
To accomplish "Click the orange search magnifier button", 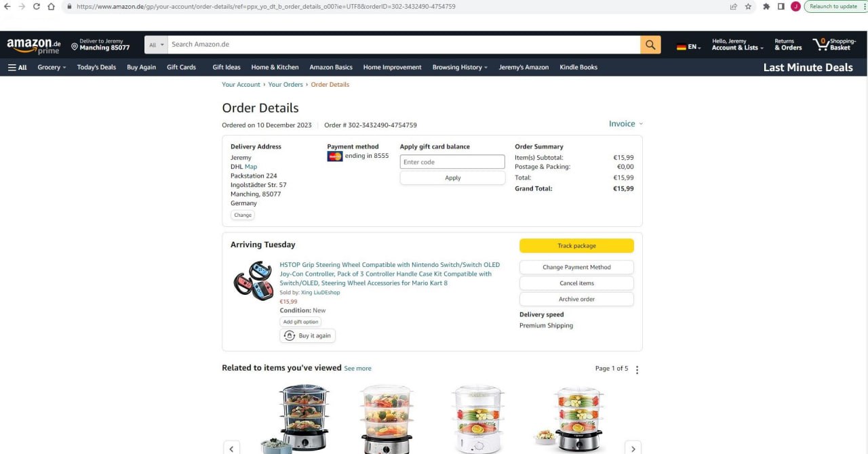I will 650,45.
